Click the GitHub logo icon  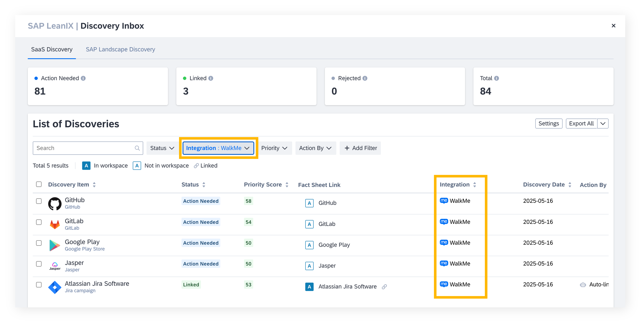click(x=55, y=204)
